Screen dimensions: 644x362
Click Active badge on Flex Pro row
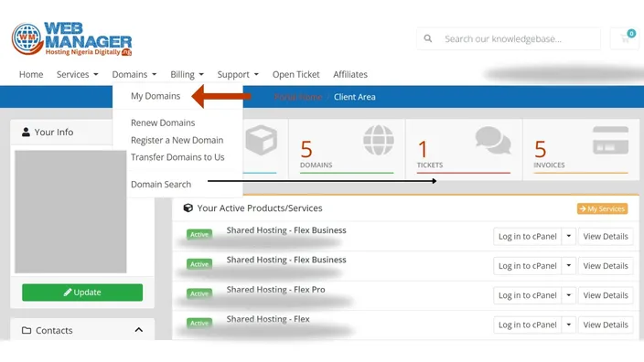click(199, 293)
